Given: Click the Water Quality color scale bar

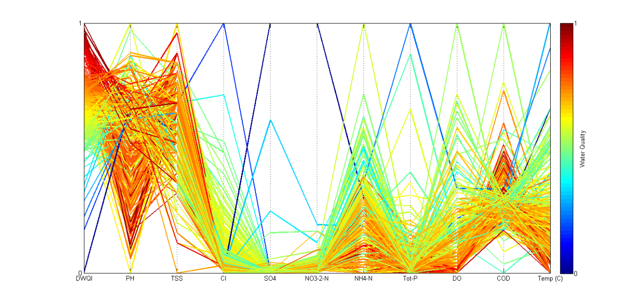Looking at the screenshot, I should 566,148.
